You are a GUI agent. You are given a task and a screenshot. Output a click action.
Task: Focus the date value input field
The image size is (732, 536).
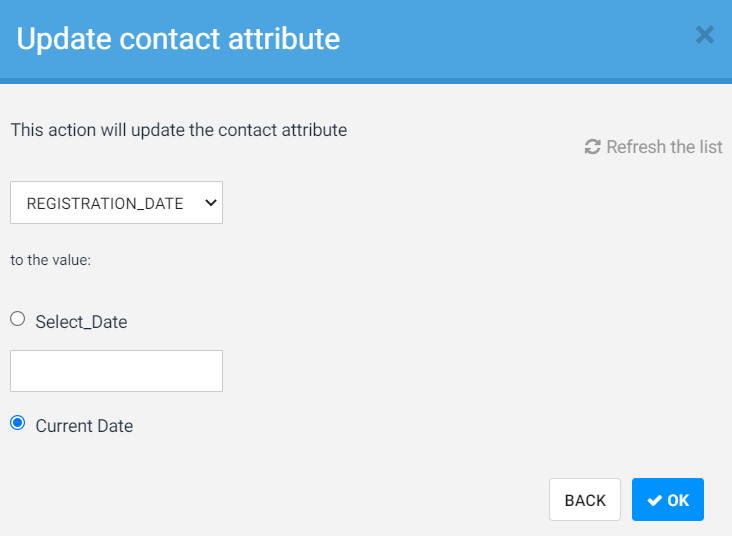coord(116,371)
